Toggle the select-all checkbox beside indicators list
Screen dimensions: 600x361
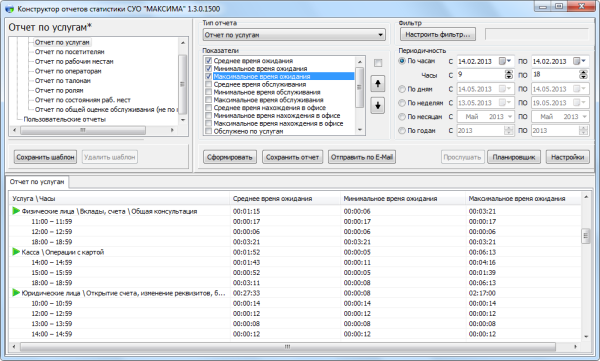tap(378, 63)
